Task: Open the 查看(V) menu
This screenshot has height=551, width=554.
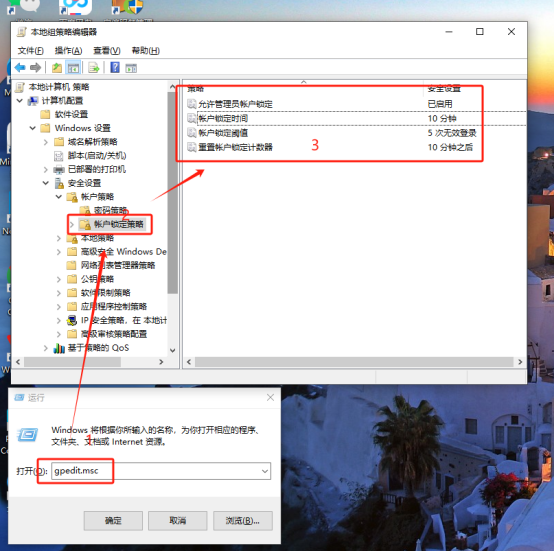Action: (107, 51)
